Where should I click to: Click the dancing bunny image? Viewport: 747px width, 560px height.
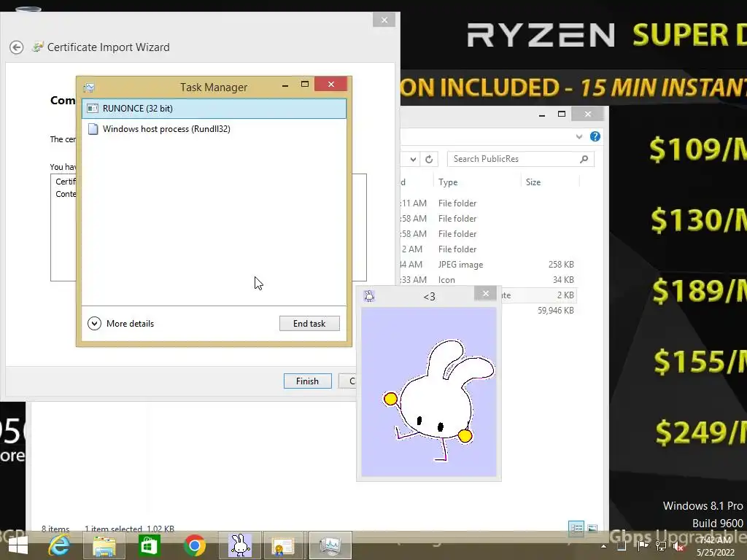coord(429,392)
